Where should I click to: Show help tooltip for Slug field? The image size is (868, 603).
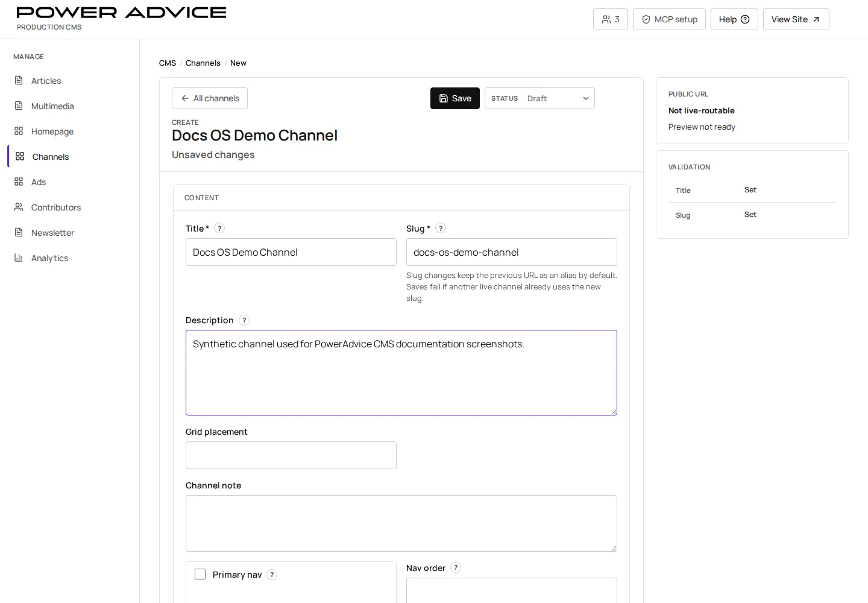[x=441, y=228]
